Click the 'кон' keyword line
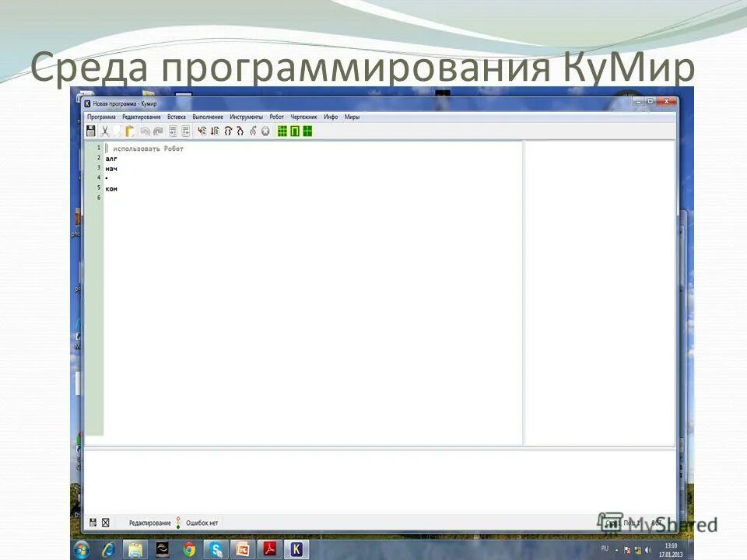The image size is (747, 560). click(x=111, y=188)
